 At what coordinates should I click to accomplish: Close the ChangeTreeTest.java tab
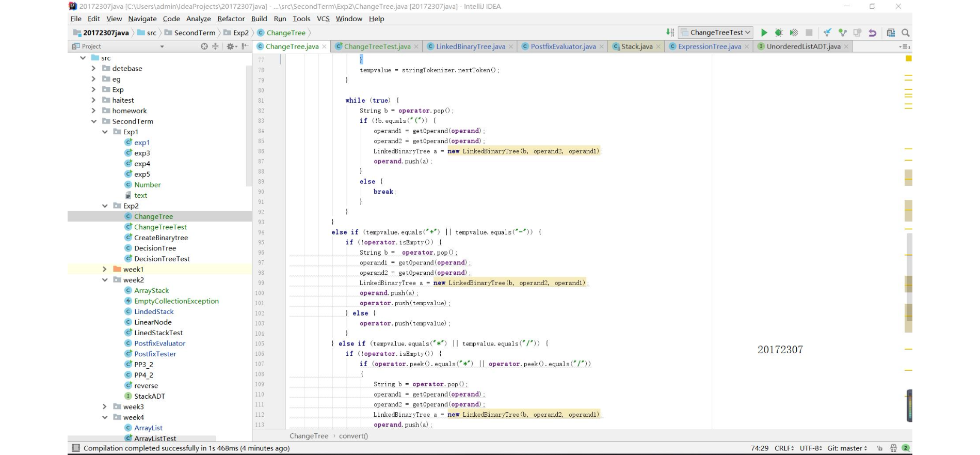click(416, 47)
